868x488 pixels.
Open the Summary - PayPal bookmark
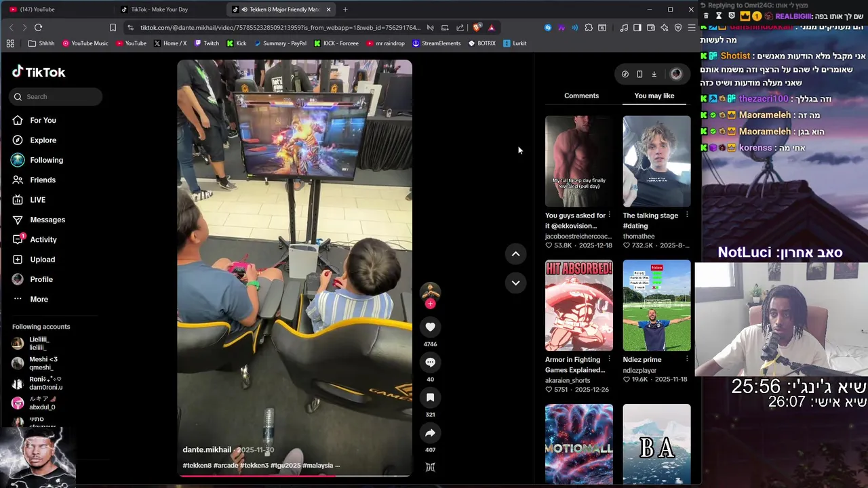click(x=280, y=43)
